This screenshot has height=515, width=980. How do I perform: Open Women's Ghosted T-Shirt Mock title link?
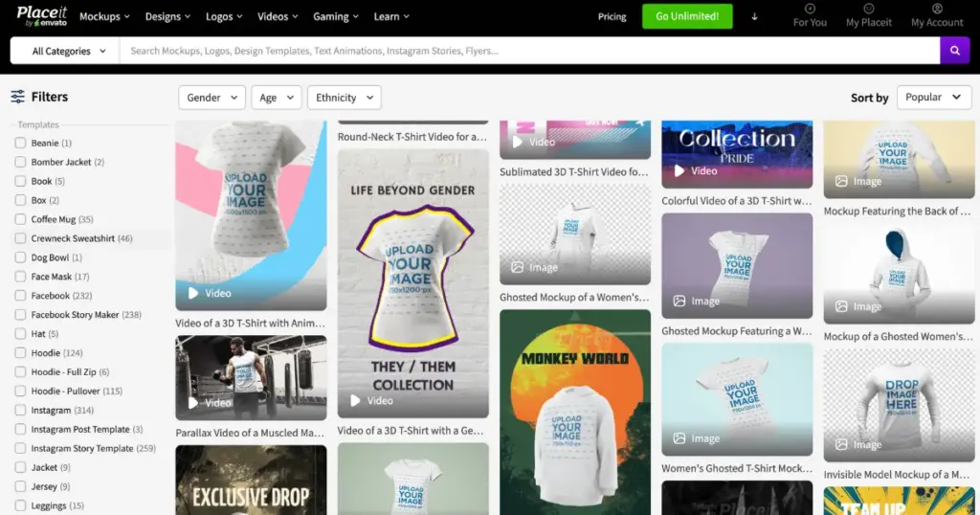737,468
